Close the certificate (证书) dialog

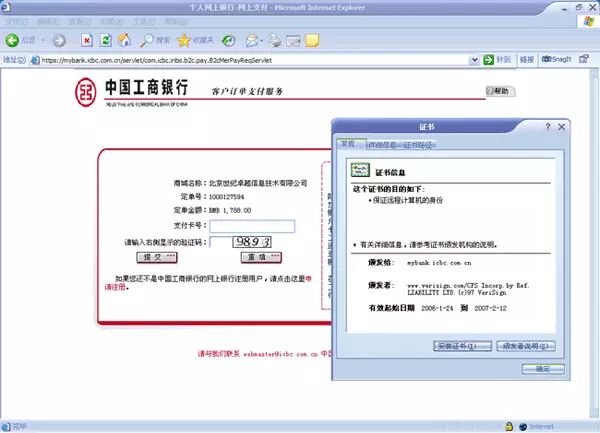562,127
